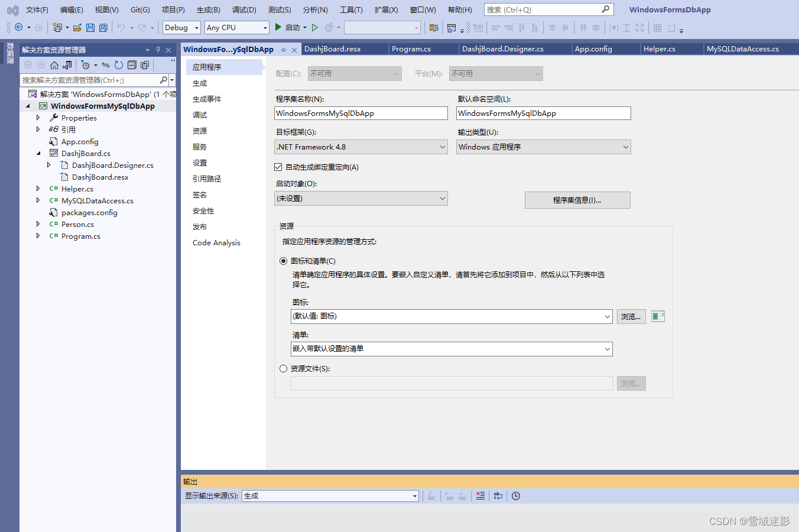Click the Save All toolbar icon
Image resolution: width=799 pixels, height=532 pixels.
click(x=103, y=27)
